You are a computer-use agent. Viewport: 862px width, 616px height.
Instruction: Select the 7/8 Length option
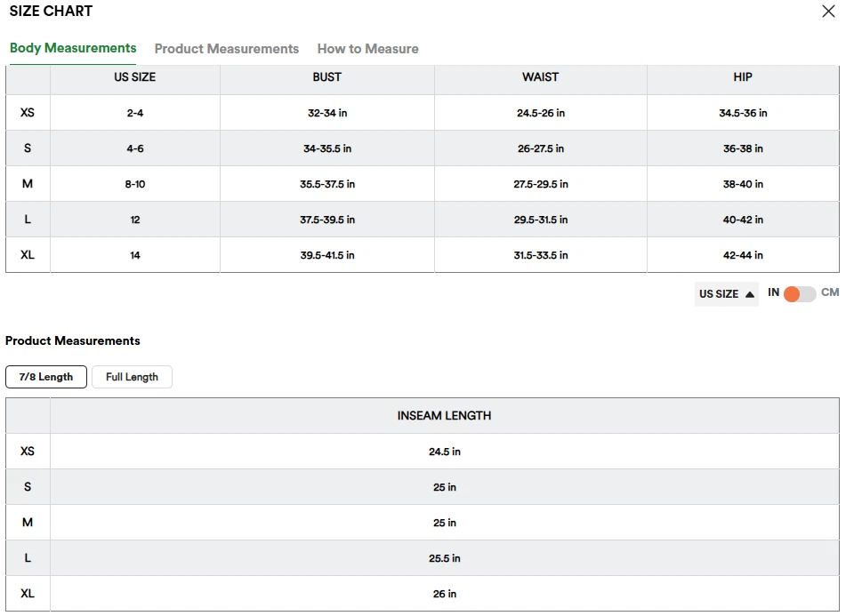coord(46,377)
